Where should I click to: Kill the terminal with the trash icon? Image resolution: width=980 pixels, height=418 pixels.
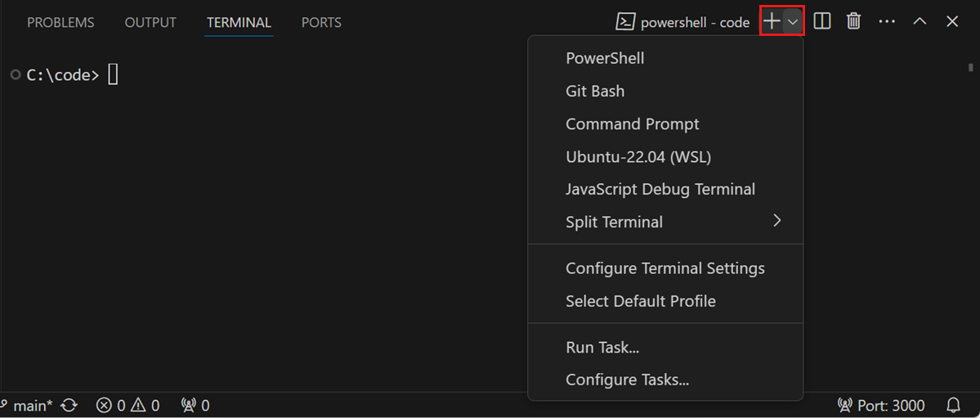coord(853,22)
